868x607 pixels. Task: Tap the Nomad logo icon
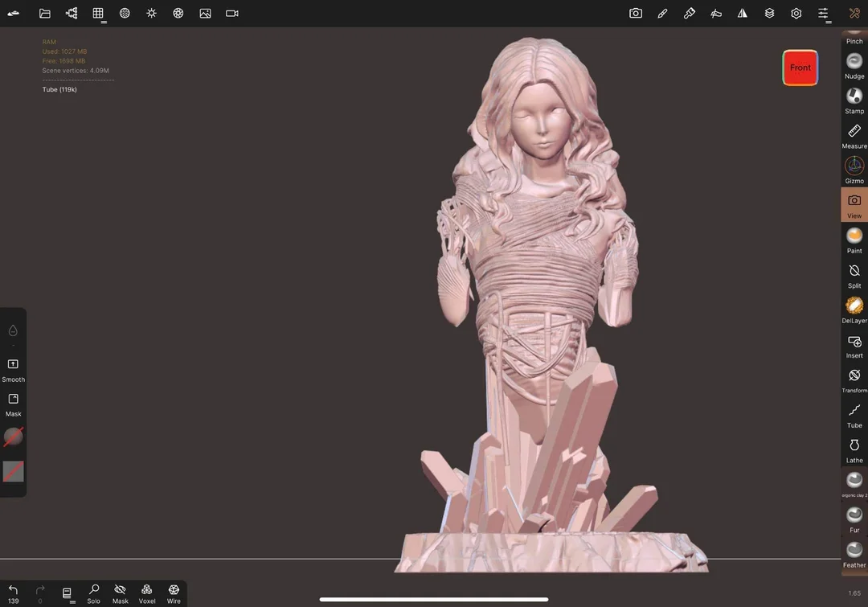click(14, 14)
